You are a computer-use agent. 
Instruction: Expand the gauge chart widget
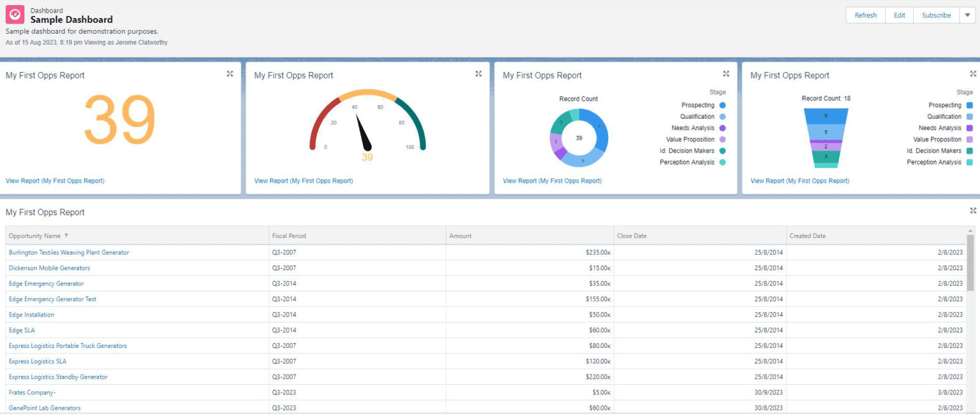point(478,73)
